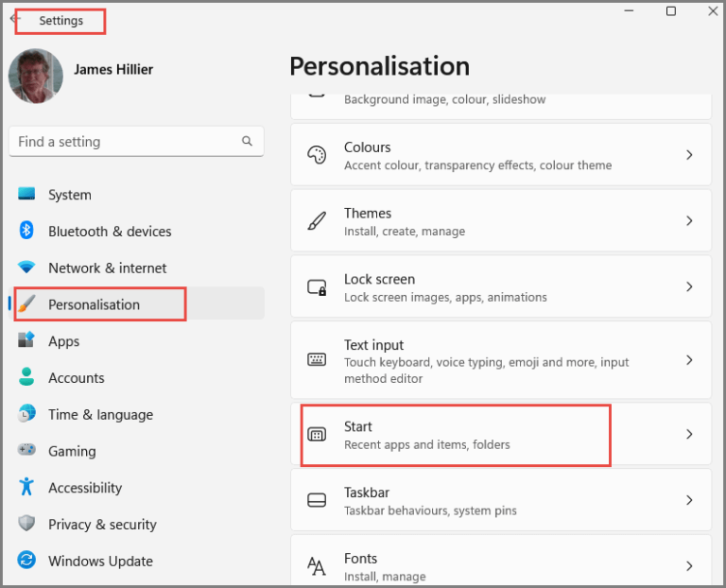Expand the Text input chevron

click(x=689, y=360)
